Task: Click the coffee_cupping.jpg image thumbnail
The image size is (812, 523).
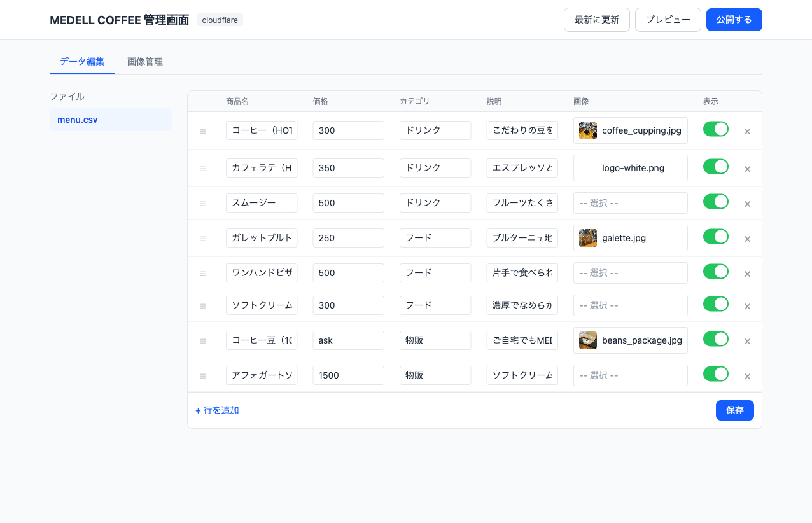Action: coord(587,130)
